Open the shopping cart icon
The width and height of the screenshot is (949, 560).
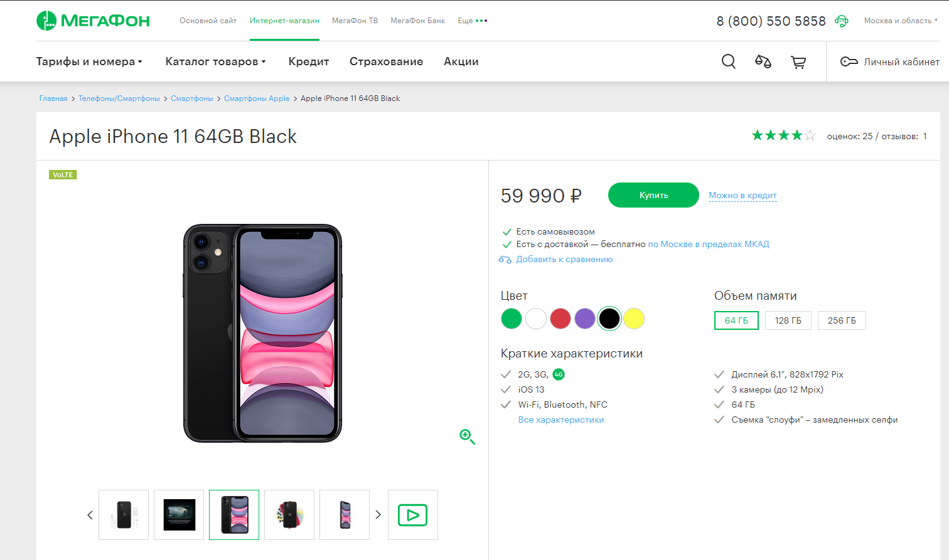pyautogui.click(x=798, y=61)
